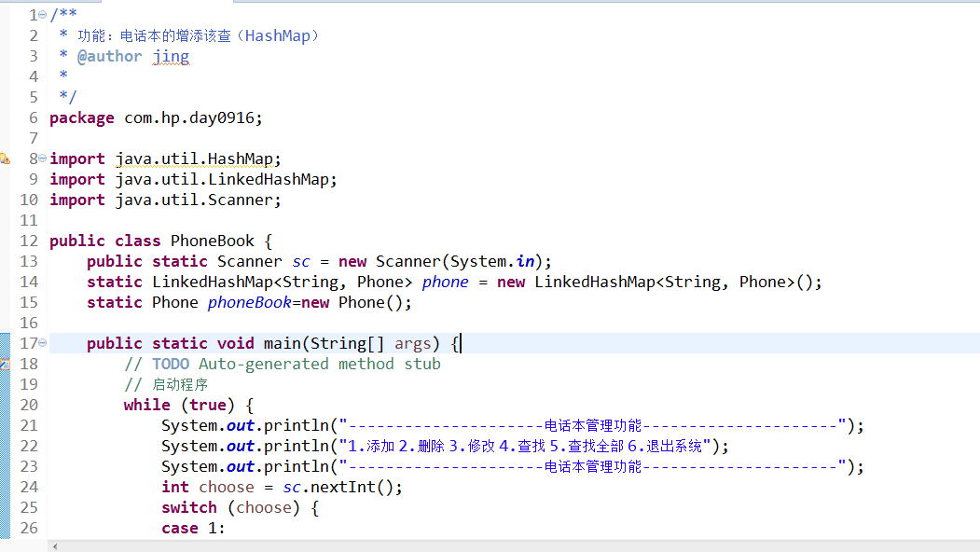Click the 'args' parameter on line 17

pyautogui.click(x=412, y=343)
